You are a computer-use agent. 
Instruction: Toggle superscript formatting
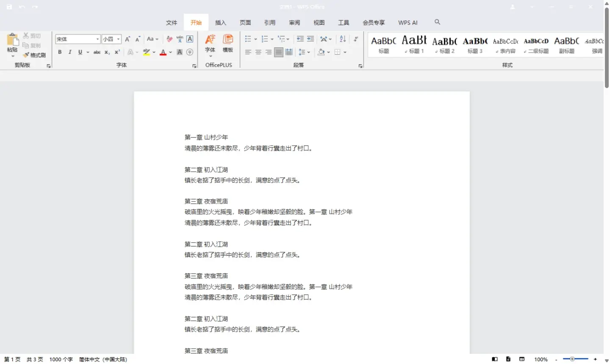click(117, 52)
